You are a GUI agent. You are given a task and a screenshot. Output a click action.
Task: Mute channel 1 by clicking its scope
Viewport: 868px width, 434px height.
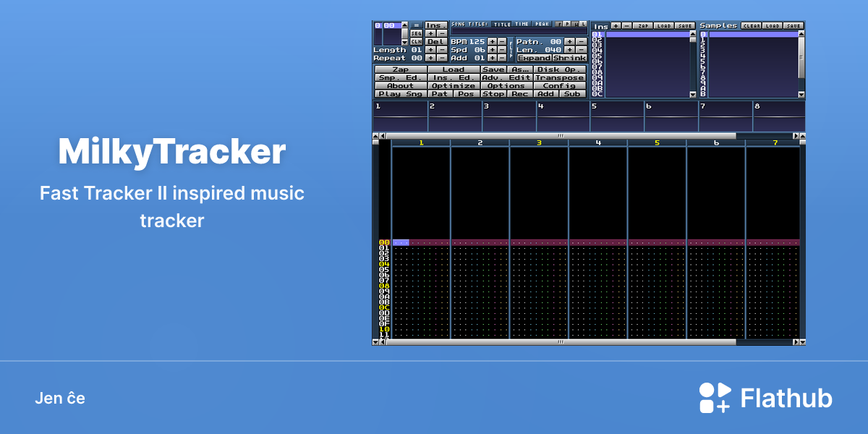coord(400,116)
